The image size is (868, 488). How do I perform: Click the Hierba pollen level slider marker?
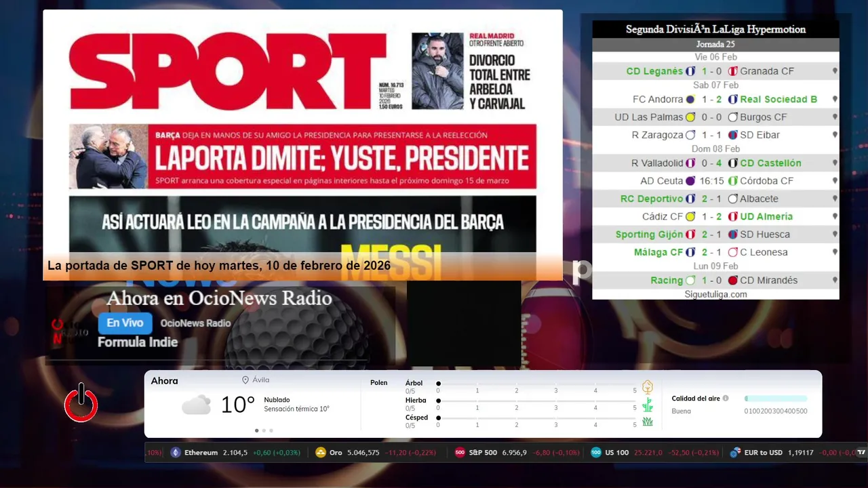[438, 401]
